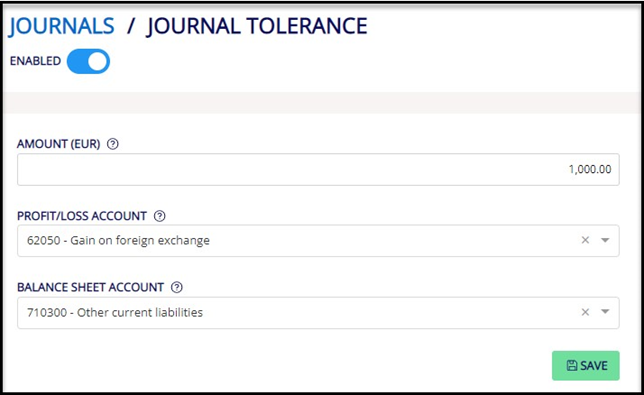Open the help icon beside Profit/Loss Account
Image resolution: width=644 pixels, height=395 pixels.
click(x=159, y=216)
